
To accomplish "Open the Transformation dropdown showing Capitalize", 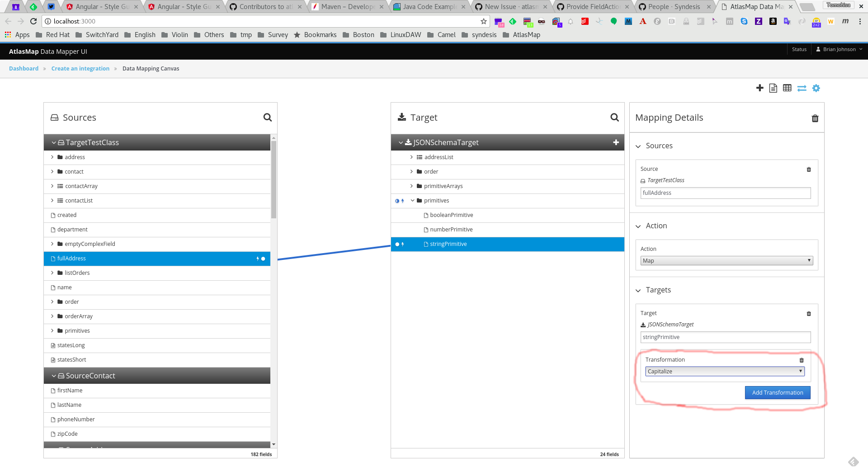I will (x=725, y=371).
